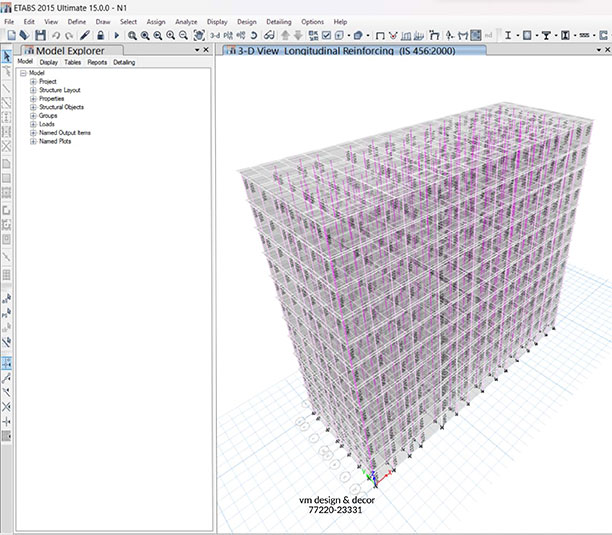
Task: Select the 3-d view toolbar button
Action: point(215,35)
